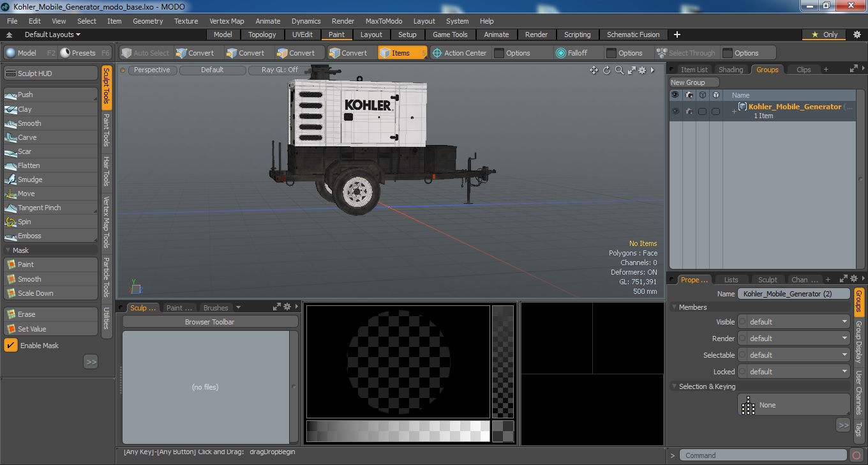
Task: Open the Shading tab
Action: (x=731, y=70)
